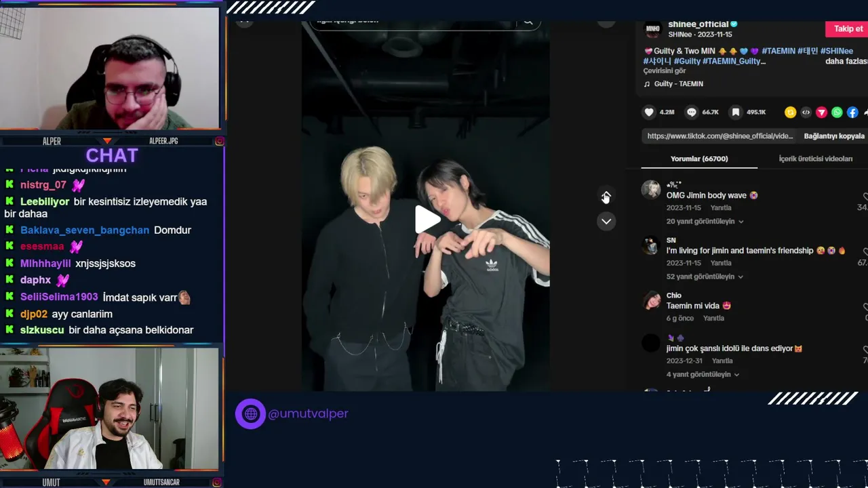Click chat username djp02
The image size is (868, 488).
click(34, 314)
